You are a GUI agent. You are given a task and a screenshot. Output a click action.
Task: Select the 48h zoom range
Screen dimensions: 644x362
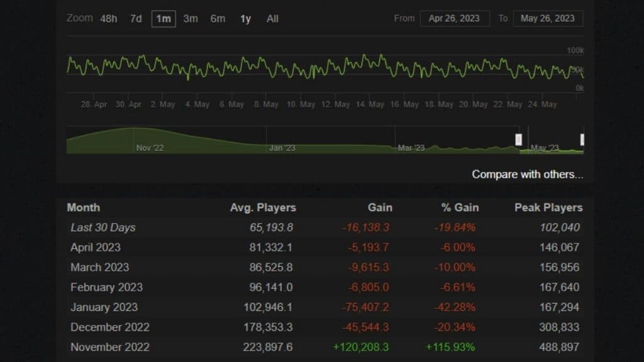click(x=108, y=19)
